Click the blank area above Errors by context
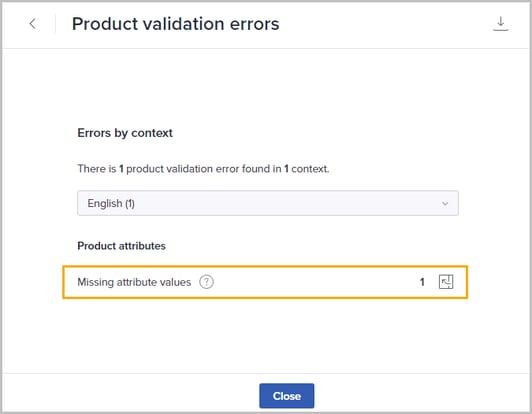 click(x=266, y=87)
